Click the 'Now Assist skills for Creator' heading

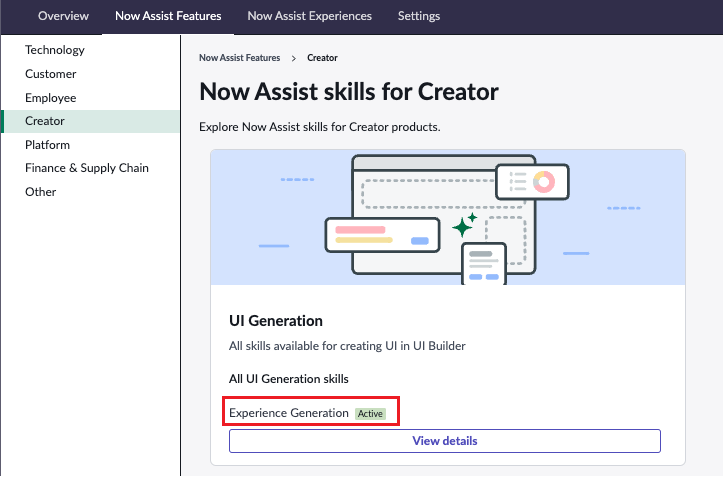point(349,91)
